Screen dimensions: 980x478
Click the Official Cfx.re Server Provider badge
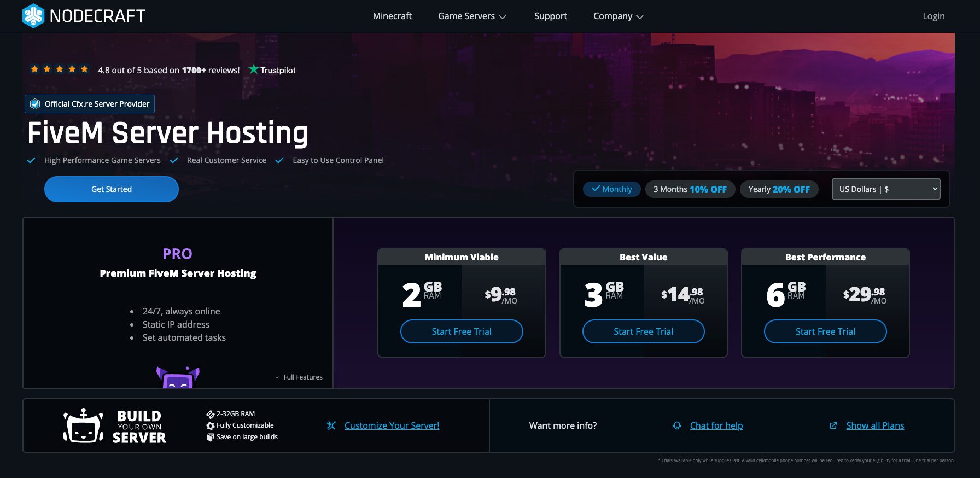[x=90, y=104]
